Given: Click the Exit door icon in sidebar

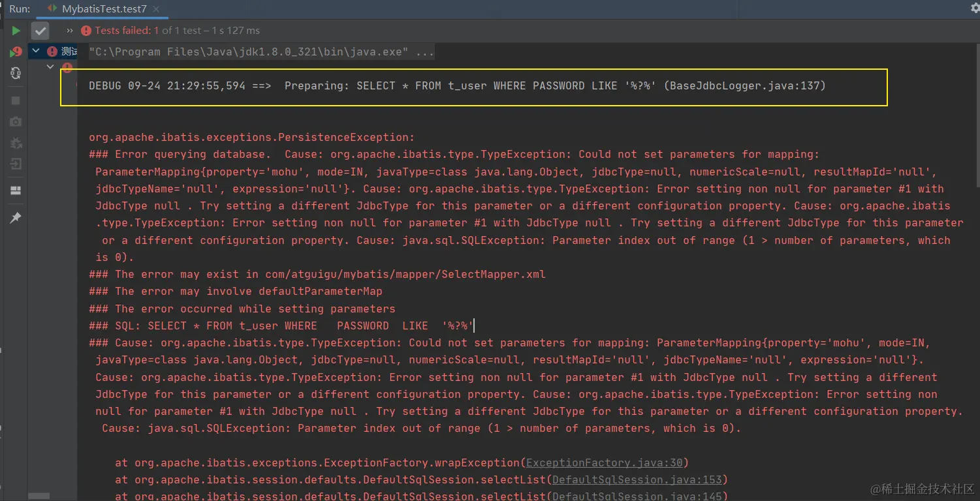Looking at the screenshot, I should tap(16, 164).
